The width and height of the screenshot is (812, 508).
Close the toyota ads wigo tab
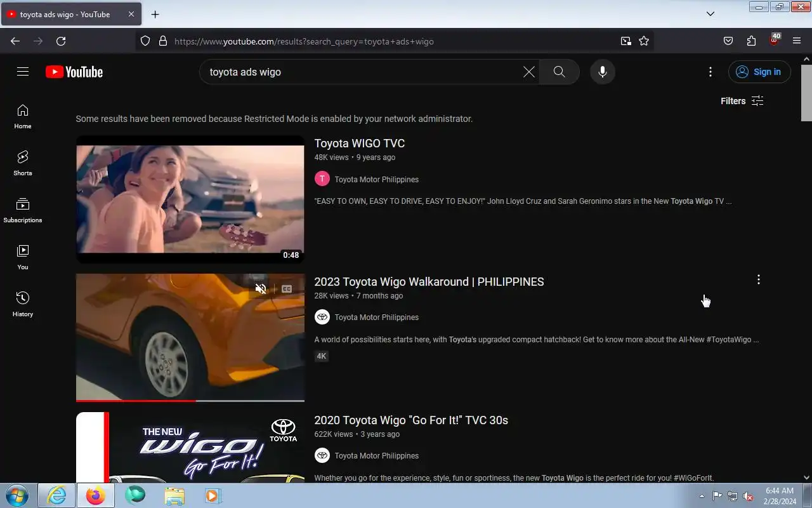pyautogui.click(x=131, y=14)
